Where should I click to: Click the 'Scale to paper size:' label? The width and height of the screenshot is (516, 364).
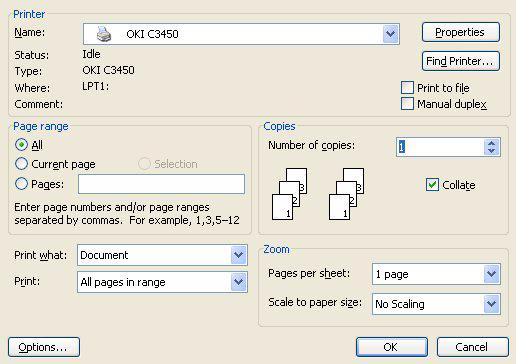[x=315, y=302]
